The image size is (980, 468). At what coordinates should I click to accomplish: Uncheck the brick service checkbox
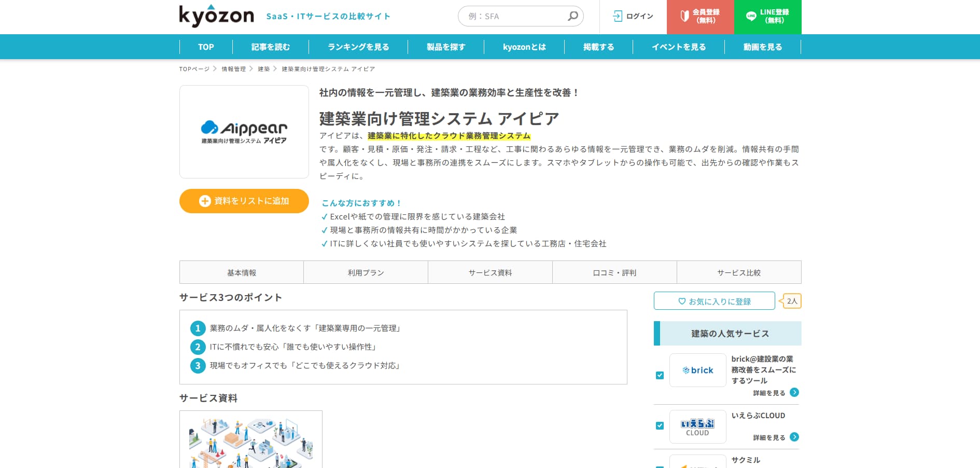(660, 375)
